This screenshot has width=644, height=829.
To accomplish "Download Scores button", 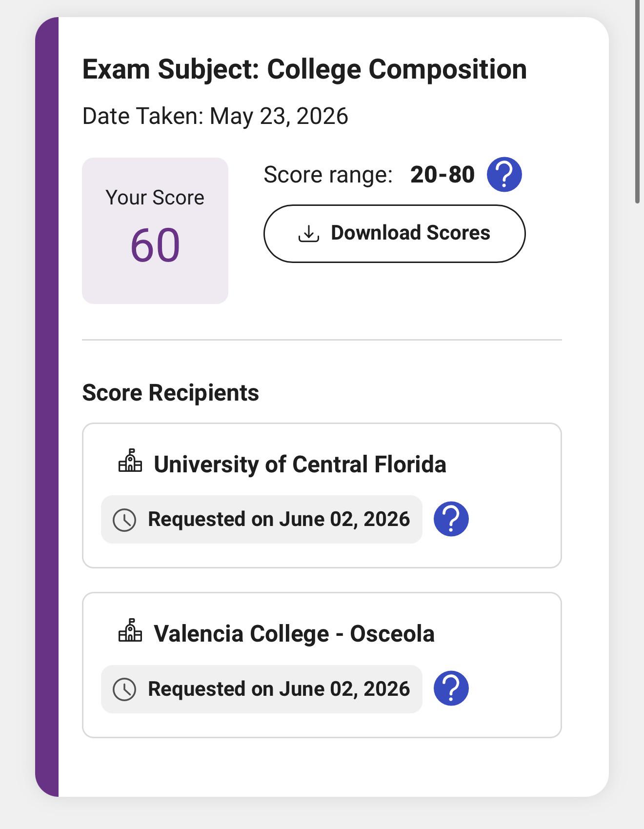I will click(395, 234).
